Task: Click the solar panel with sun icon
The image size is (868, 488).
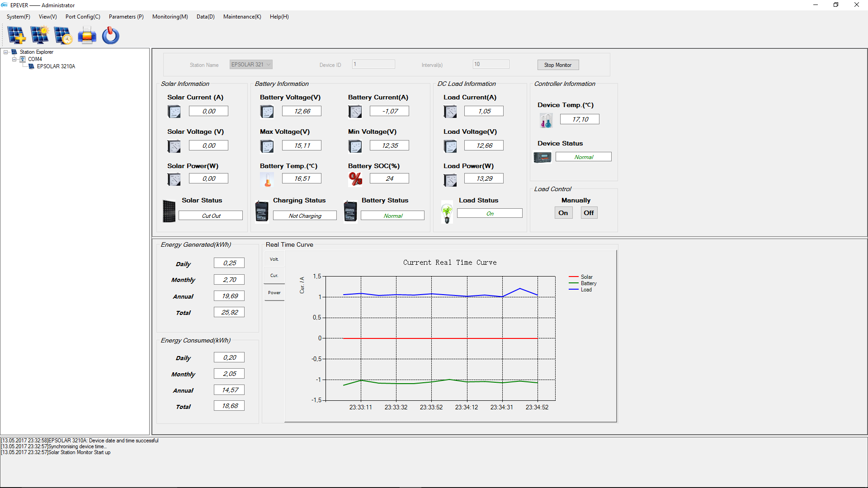Action: pyautogui.click(x=40, y=35)
